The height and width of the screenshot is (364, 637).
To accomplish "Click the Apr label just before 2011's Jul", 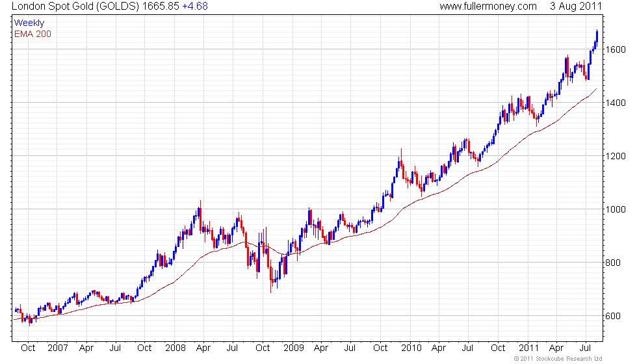I will 556,348.
